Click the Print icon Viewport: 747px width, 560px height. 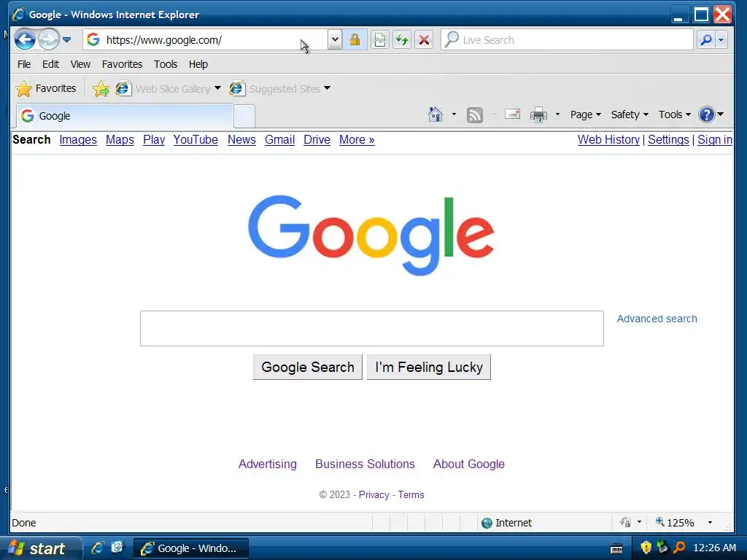pos(539,114)
